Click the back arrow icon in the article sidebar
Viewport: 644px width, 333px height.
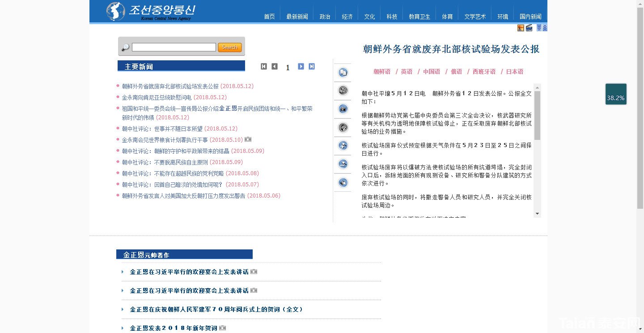(x=343, y=182)
